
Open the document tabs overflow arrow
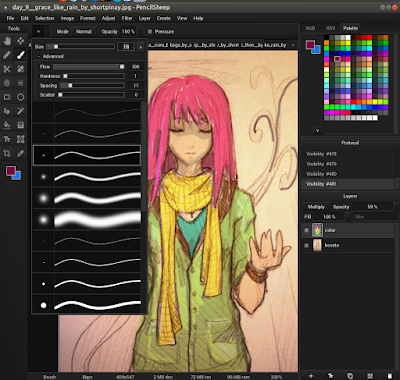293,45
